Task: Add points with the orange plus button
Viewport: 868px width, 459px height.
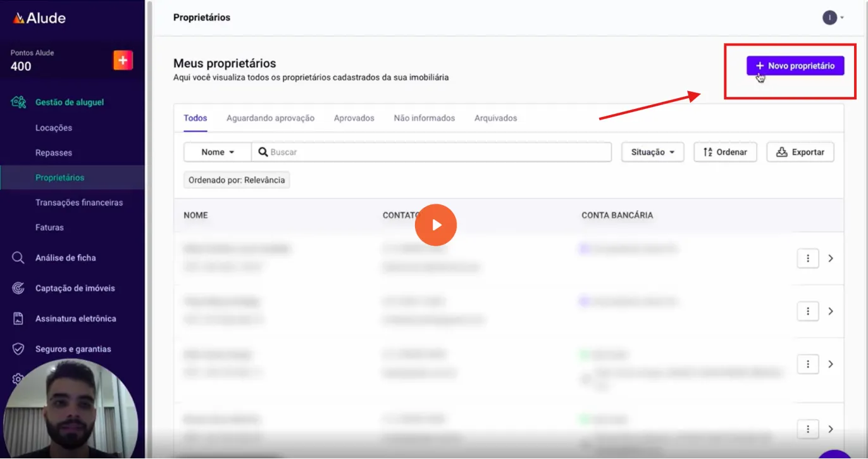Action: tap(123, 60)
